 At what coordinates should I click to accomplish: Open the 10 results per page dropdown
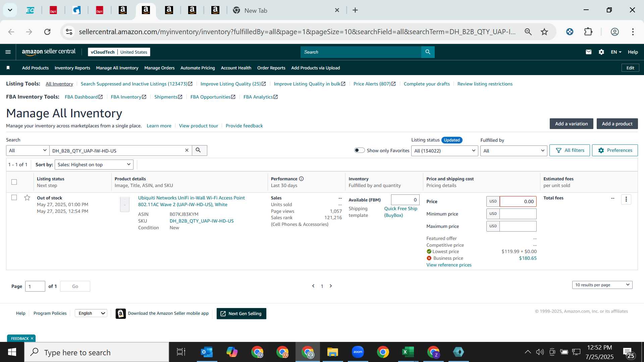pyautogui.click(x=602, y=285)
